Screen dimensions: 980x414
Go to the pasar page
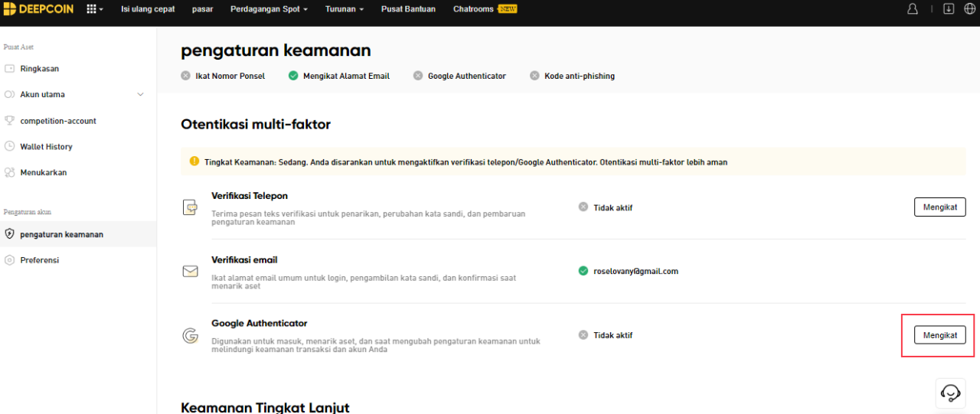pyautogui.click(x=202, y=9)
